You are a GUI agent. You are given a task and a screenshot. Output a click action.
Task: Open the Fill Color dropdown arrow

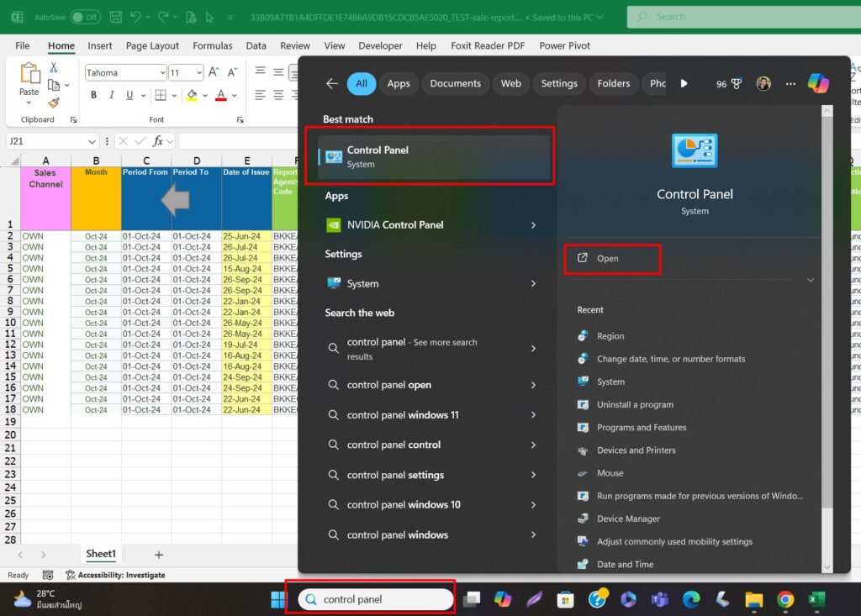(x=205, y=96)
